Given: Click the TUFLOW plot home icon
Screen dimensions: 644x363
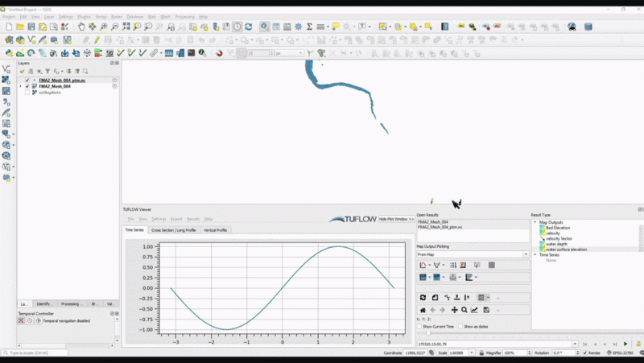Looking at the screenshot, I should pos(423,310).
